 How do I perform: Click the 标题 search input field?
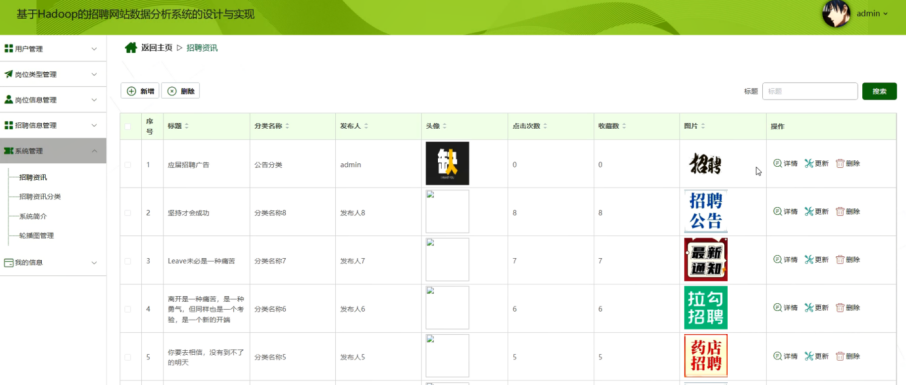point(810,91)
